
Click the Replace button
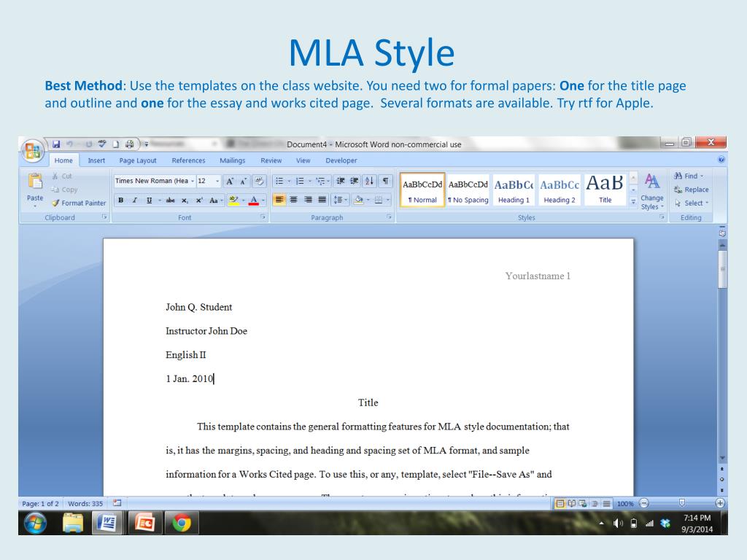pyautogui.click(x=690, y=190)
